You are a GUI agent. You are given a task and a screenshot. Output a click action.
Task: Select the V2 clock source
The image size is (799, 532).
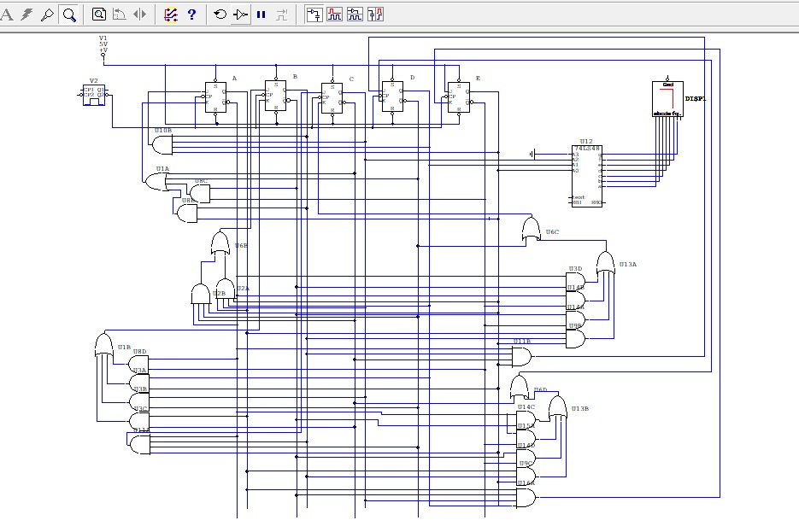(x=92, y=94)
